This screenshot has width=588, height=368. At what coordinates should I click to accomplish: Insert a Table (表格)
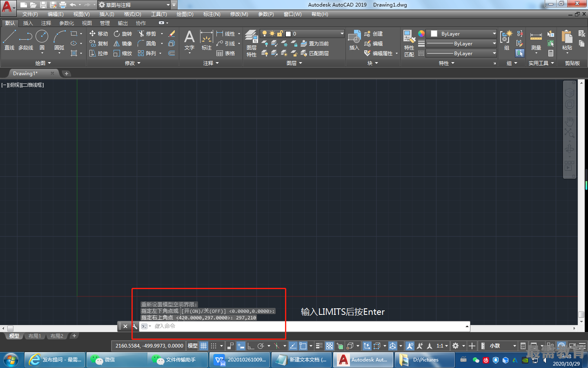(x=225, y=53)
